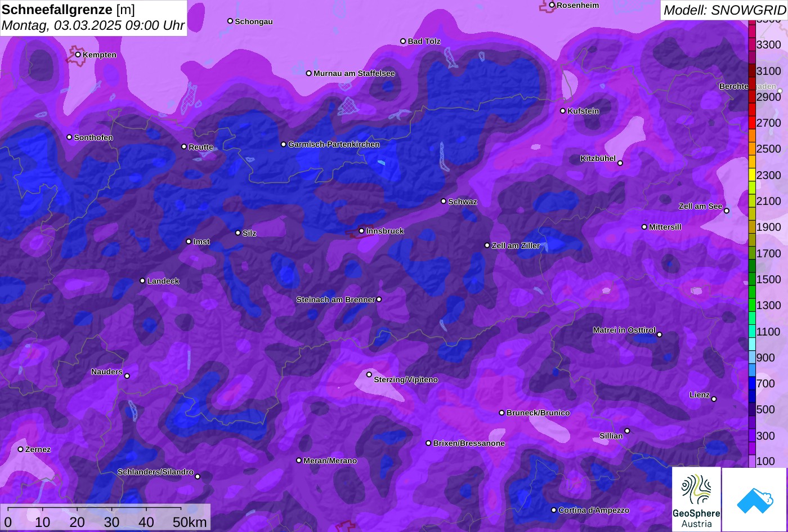Click the Innsbruck city marker
Viewport: 788px width, 532px height.
(x=361, y=231)
